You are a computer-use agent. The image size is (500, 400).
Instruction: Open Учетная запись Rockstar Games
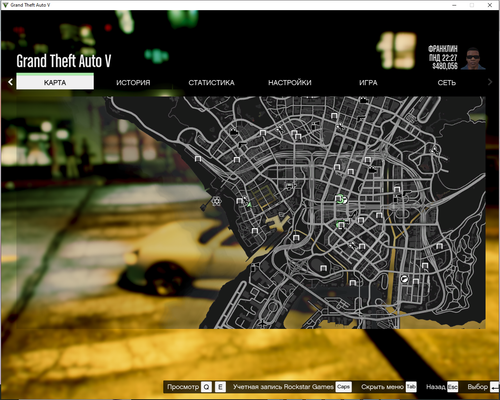(x=283, y=387)
